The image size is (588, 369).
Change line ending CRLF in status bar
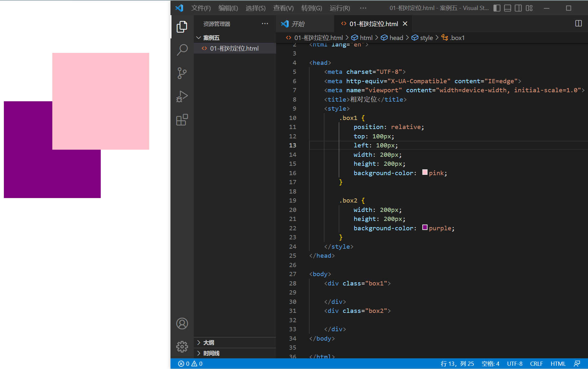pos(536,364)
